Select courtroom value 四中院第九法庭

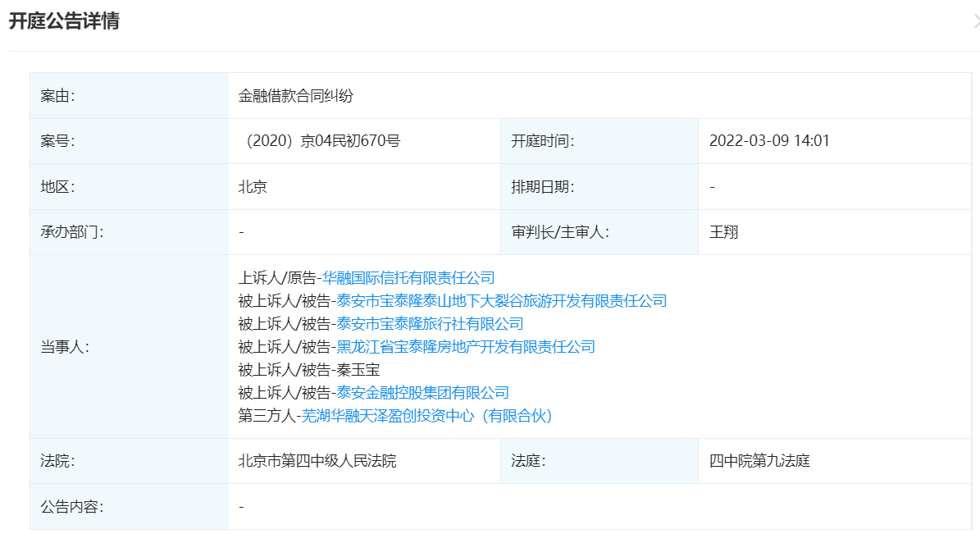[759, 461]
